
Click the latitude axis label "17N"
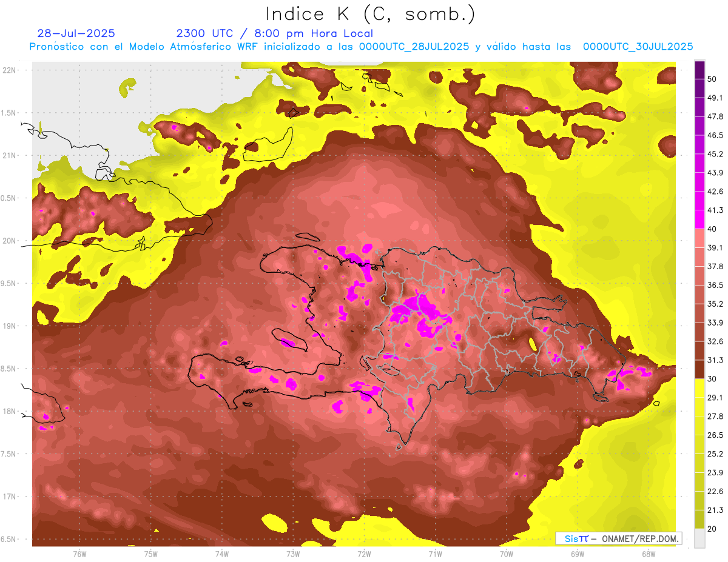point(10,497)
